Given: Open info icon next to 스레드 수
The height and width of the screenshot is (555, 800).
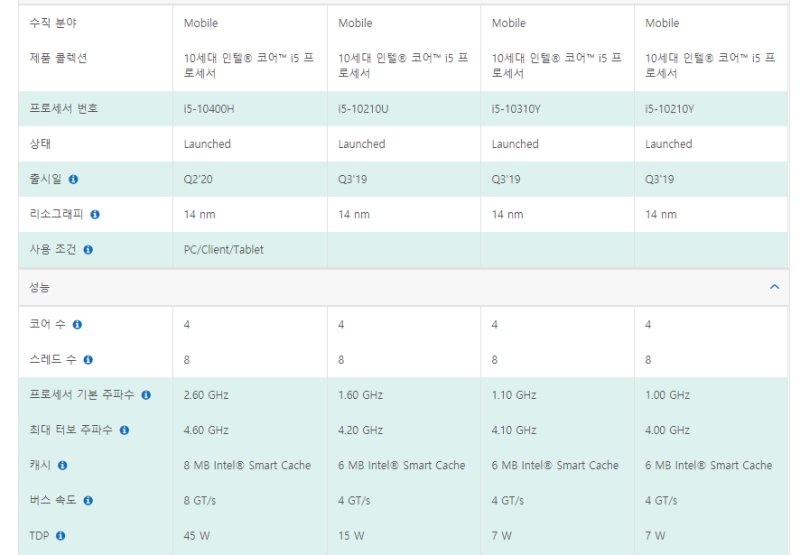Looking at the screenshot, I should click(88, 360).
